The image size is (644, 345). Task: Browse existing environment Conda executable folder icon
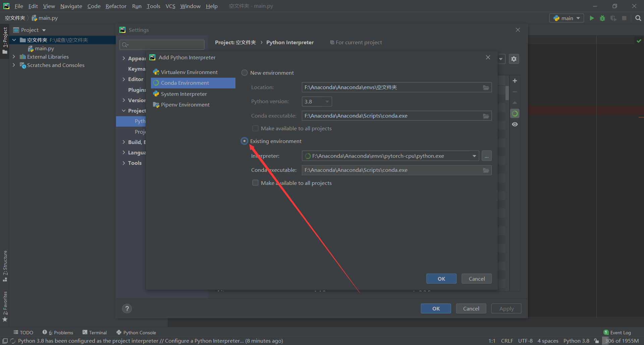486,170
